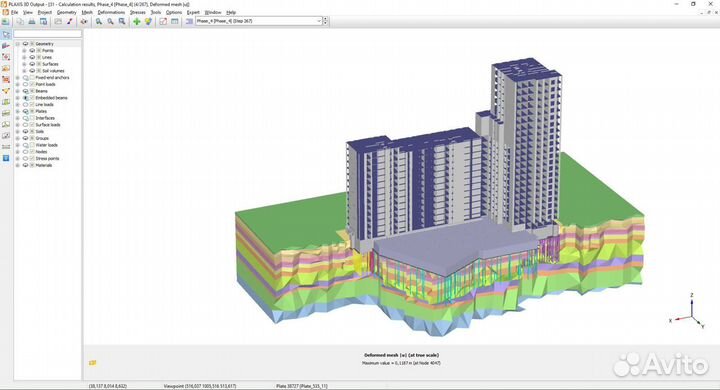Click the zoom out magnifier icon
This screenshot has height=390, width=720.
pos(110,21)
